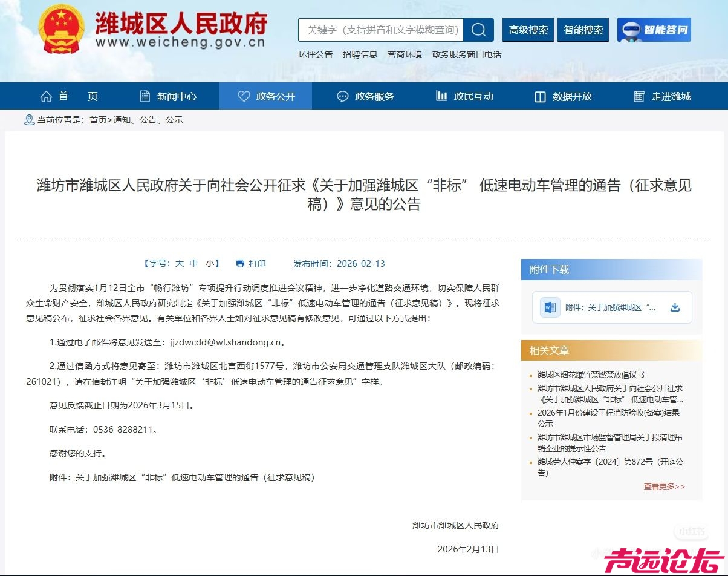Click the 智能搜索 button
This screenshot has width=728, height=576.
point(583,30)
